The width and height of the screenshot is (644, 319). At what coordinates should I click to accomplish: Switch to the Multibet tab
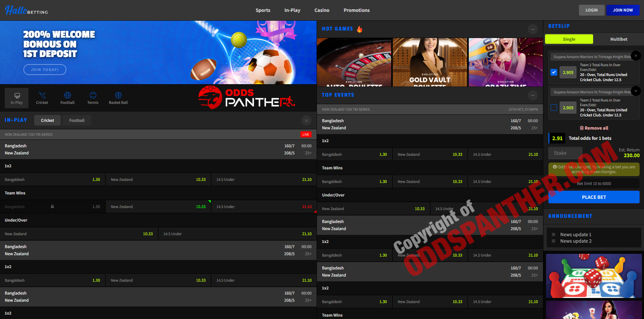click(619, 39)
